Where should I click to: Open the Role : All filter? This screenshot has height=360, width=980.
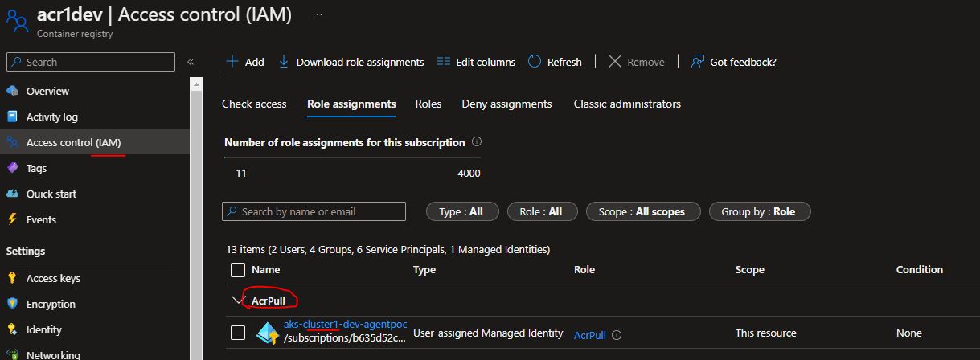(x=541, y=211)
